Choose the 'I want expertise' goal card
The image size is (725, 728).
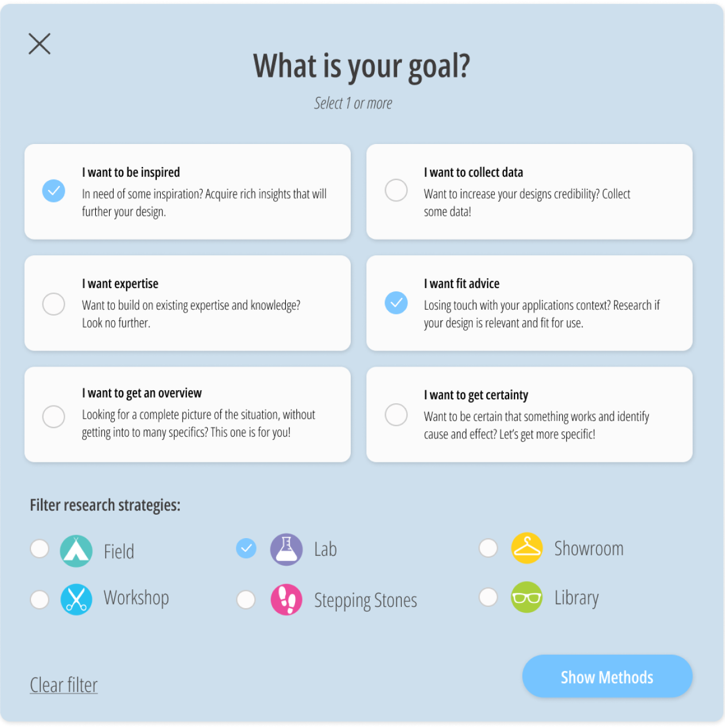coord(188,303)
